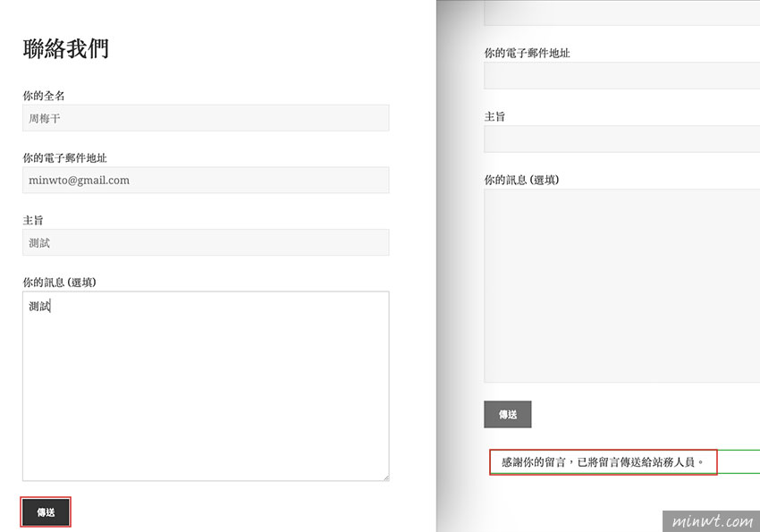Image resolution: width=760 pixels, height=532 pixels.
Task: Click the empty 主旨 field in the submitted form
Action: pyautogui.click(x=622, y=139)
